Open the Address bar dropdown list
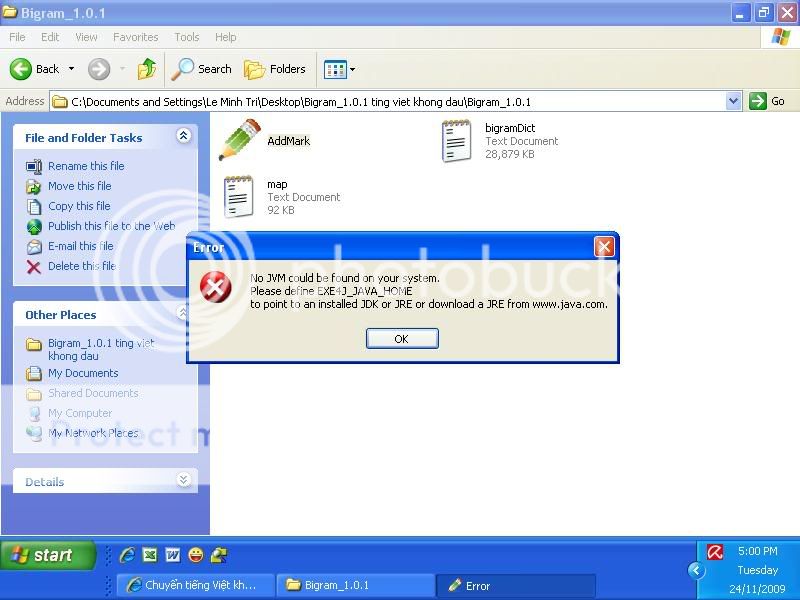 coord(733,100)
